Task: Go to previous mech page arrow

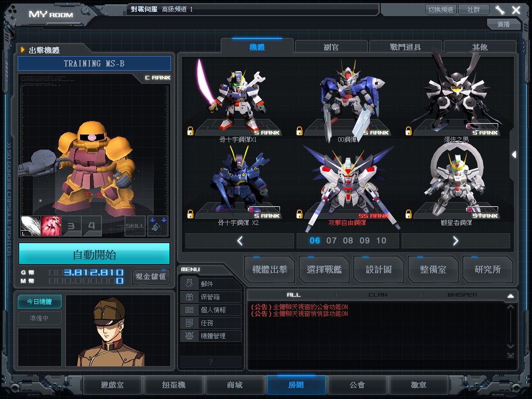Action: (x=240, y=241)
